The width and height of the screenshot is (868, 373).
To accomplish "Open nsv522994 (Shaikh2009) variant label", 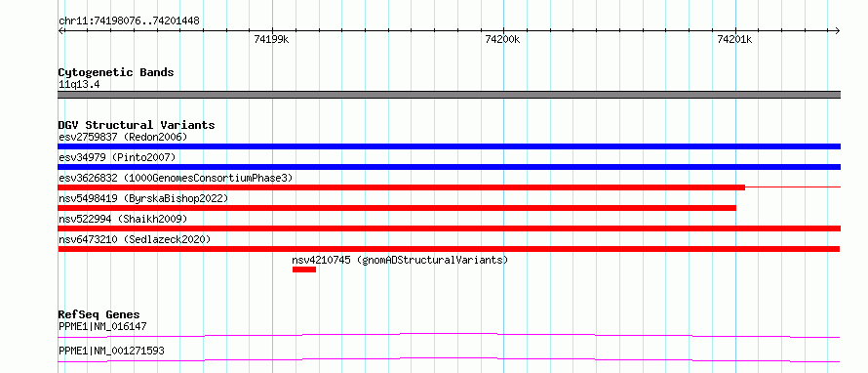I will [123, 219].
